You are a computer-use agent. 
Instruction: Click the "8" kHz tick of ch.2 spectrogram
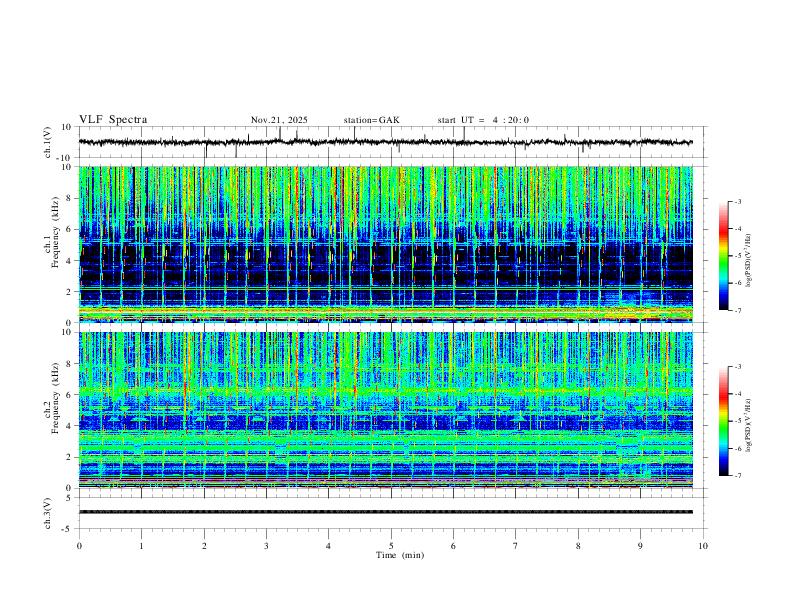(70, 364)
